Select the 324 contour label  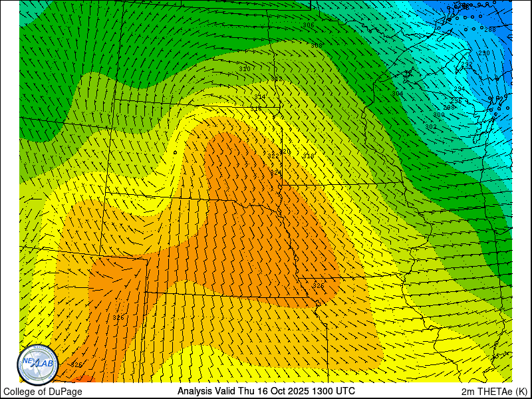(276, 173)
